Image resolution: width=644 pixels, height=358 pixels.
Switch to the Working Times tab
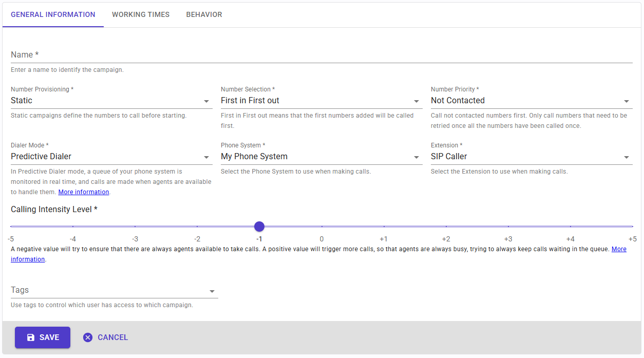(141, 14)
